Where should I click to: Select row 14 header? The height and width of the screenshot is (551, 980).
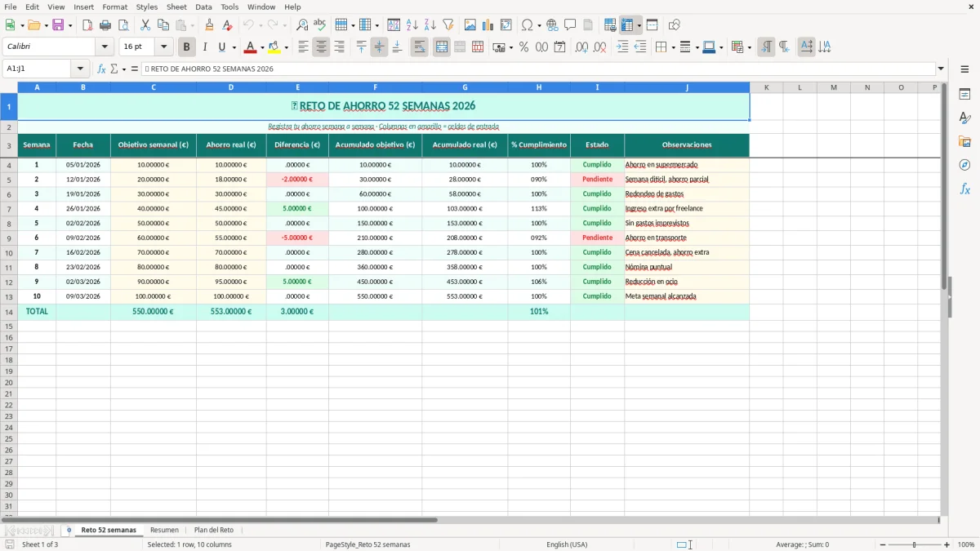(9, 312)
